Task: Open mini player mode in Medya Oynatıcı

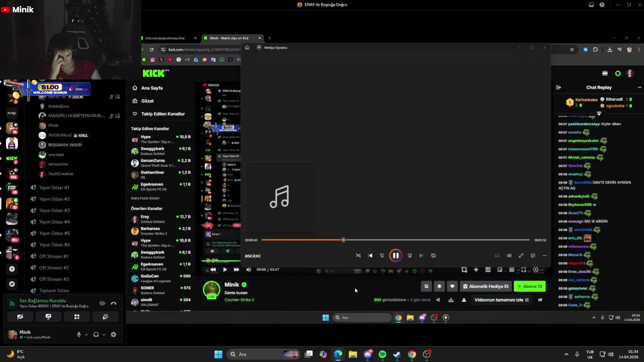Action: [533, 255]
